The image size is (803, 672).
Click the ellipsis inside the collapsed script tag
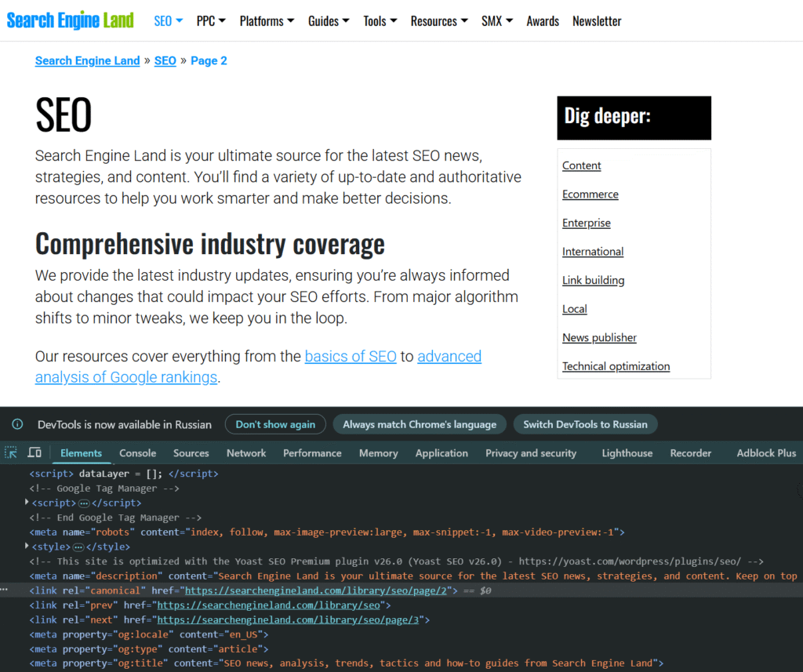[x=84, y=503]
